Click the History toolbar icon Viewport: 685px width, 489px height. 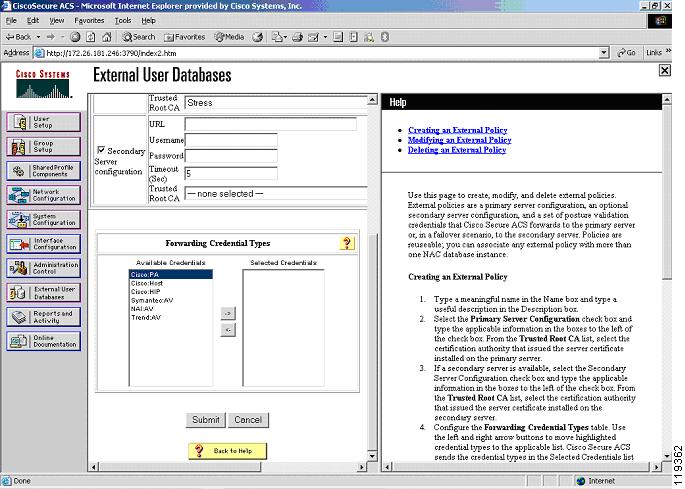[258, 37]
